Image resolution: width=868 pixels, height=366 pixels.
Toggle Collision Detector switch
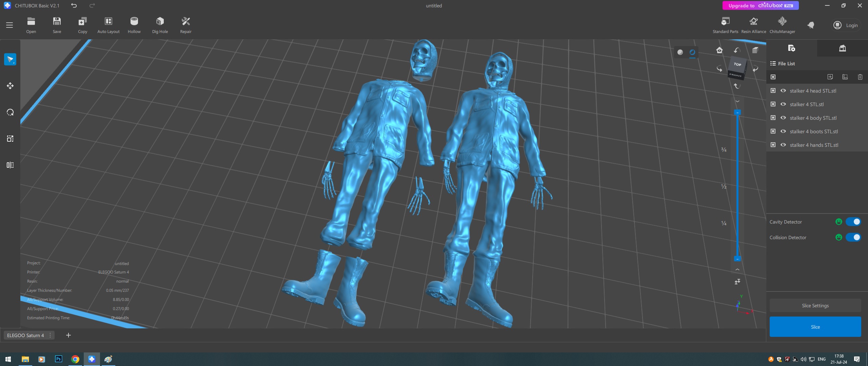pyautogui.click(x=853, y=238)
